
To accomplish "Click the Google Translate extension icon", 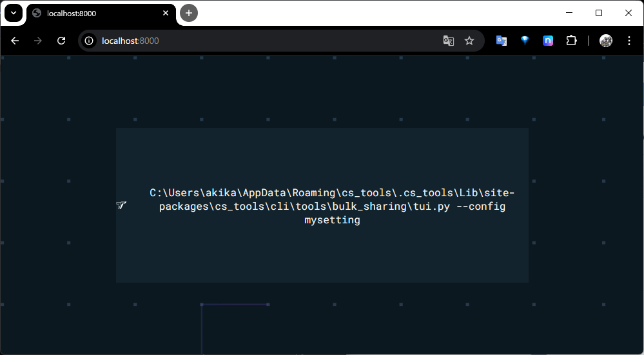I will (x=501, y=41).
